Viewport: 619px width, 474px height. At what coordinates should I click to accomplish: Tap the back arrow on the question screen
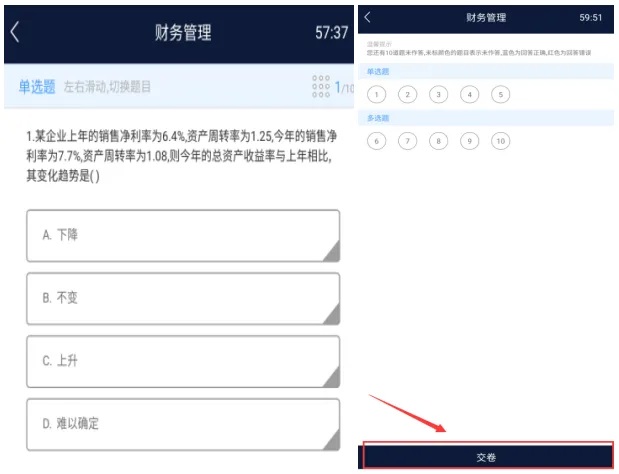pos(15,32)
